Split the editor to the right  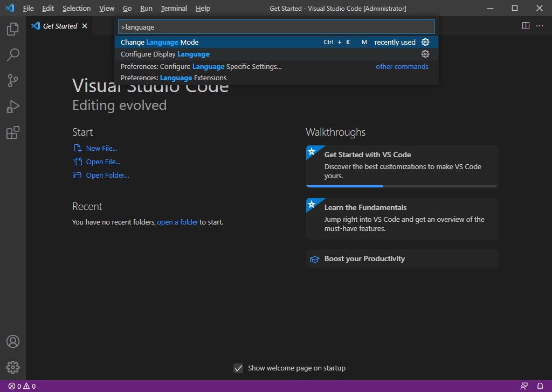526,26
